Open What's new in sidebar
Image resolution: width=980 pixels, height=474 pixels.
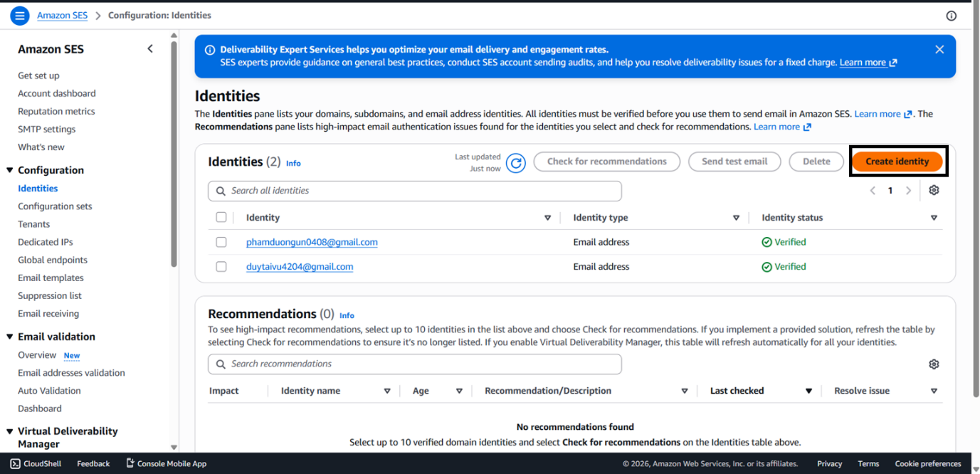41,147
